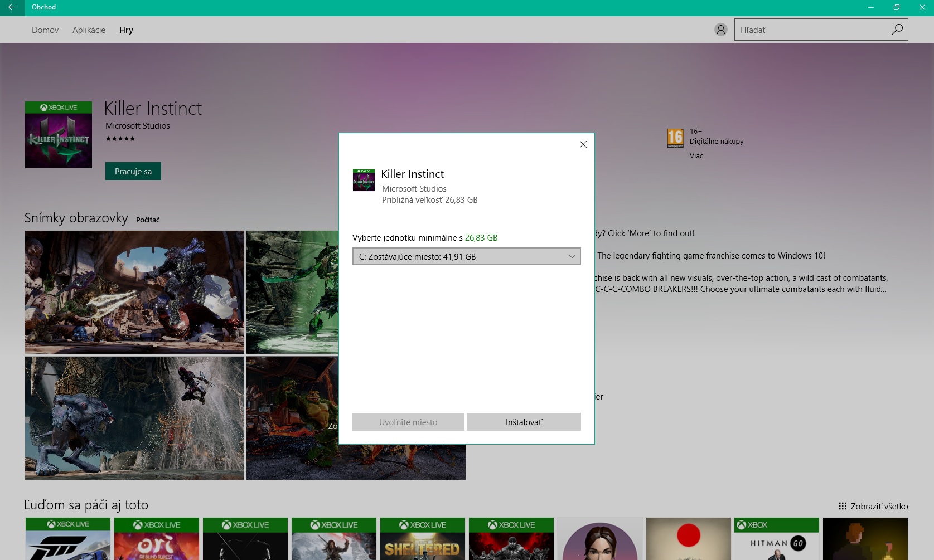Open the dark tile right of Ori
This screenshot has width=934, height=560.
(245, 539)
